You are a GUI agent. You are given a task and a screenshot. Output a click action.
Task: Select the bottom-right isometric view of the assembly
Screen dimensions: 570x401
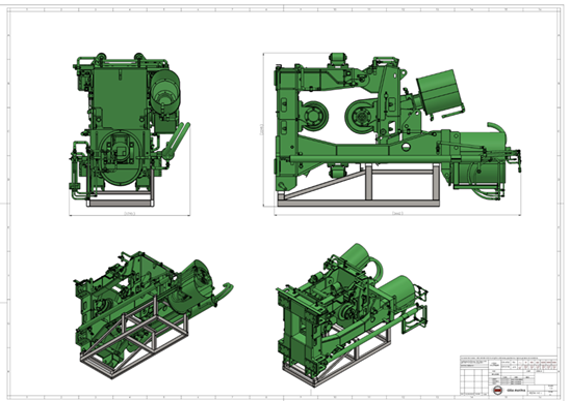coord(352,314)
